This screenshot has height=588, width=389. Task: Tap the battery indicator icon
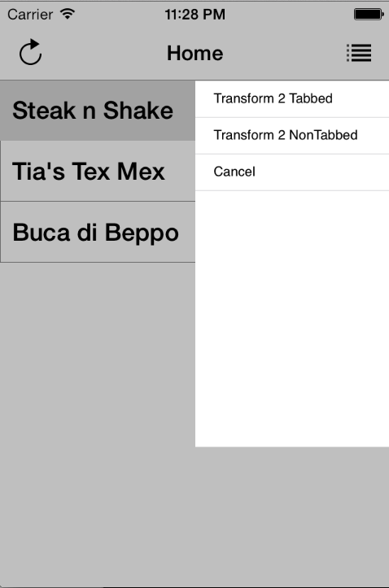click(369, 15)
